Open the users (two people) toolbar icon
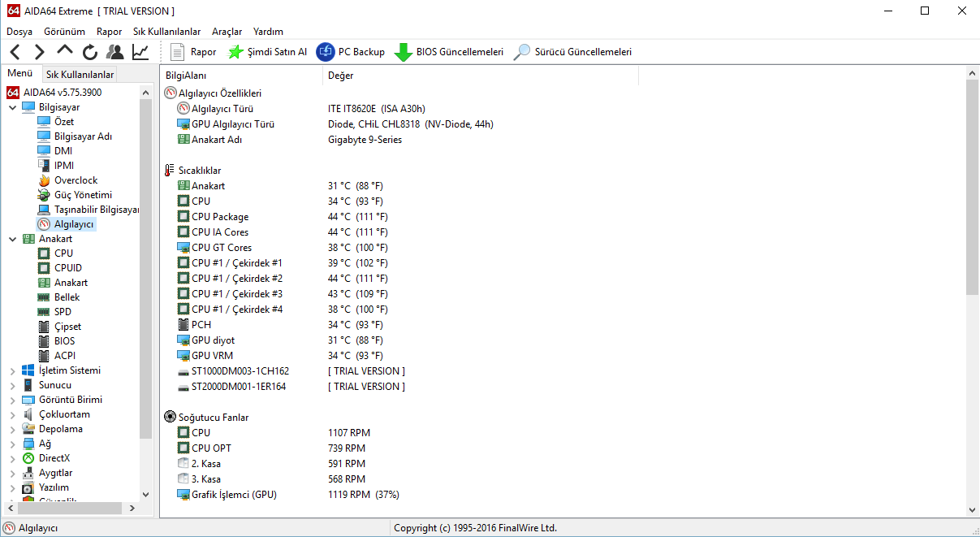Viewport: 980px width, 537px height. (x=115, y=52)
